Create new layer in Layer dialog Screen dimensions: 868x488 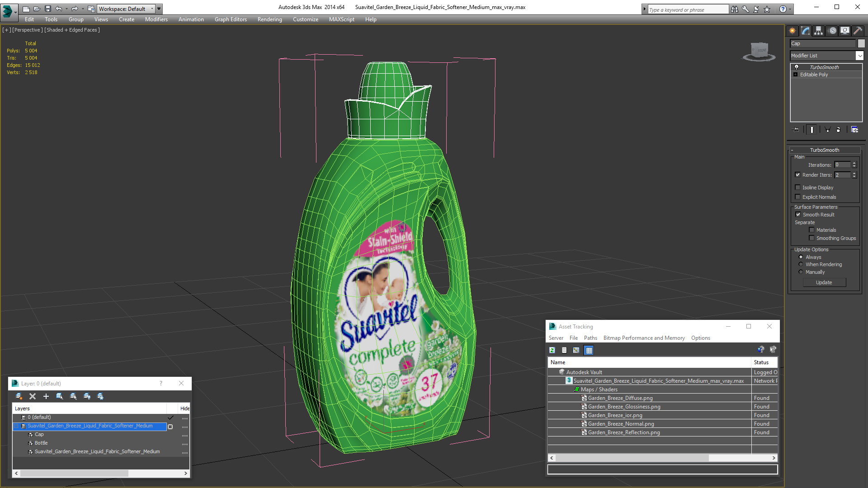[x=19, y=396]
